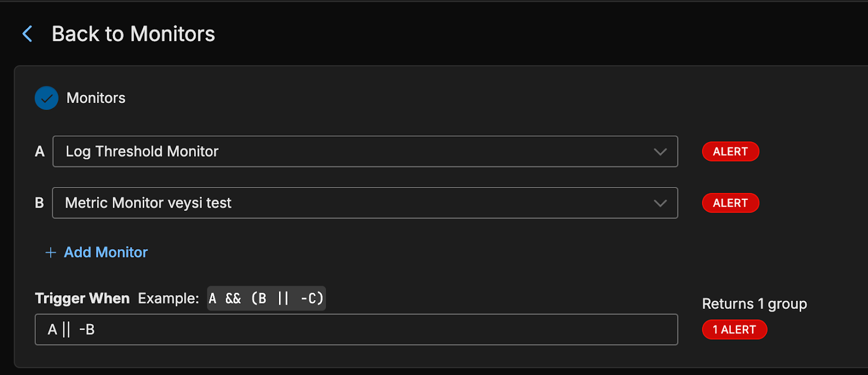Click the "Returns 1 group" text
868x375 pixels.
point(754,304)
